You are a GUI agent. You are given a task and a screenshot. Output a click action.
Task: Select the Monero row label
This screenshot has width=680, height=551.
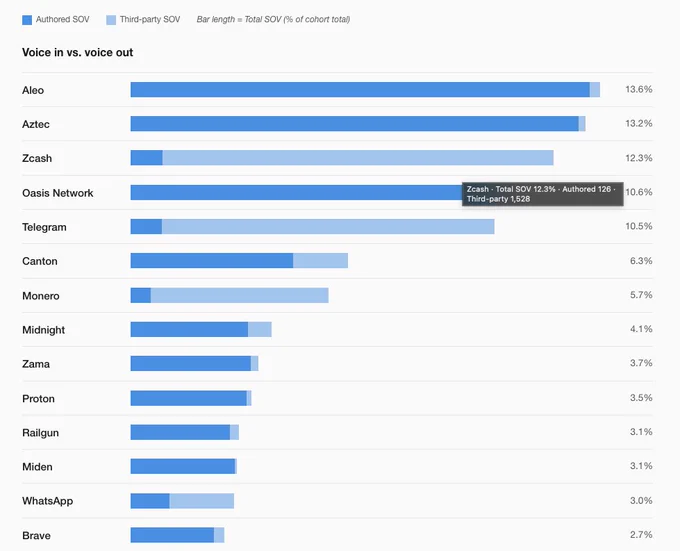pos(41,296)
